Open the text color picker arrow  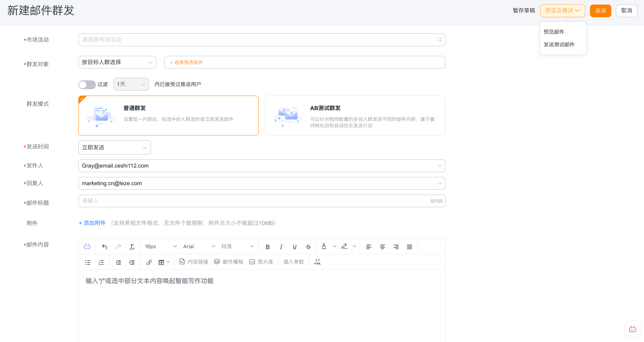click(x=335, y=247)
